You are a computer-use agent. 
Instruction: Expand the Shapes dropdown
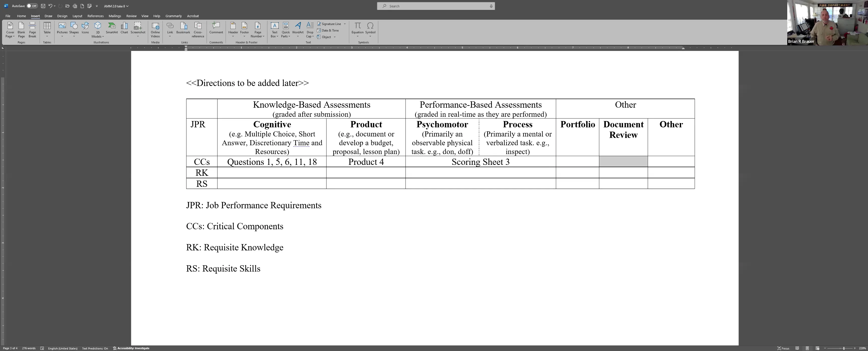[74, 36]
